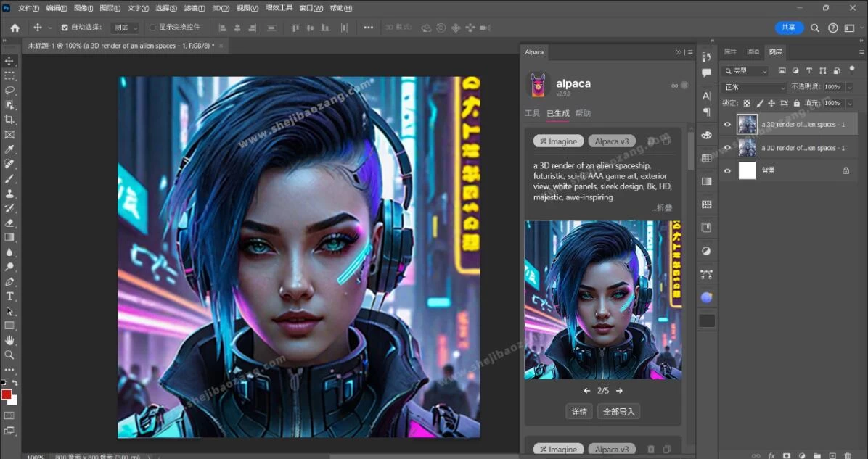Click the 全部导入 button
This screenshot has height=459, width=868.
(x=618, y=412)
